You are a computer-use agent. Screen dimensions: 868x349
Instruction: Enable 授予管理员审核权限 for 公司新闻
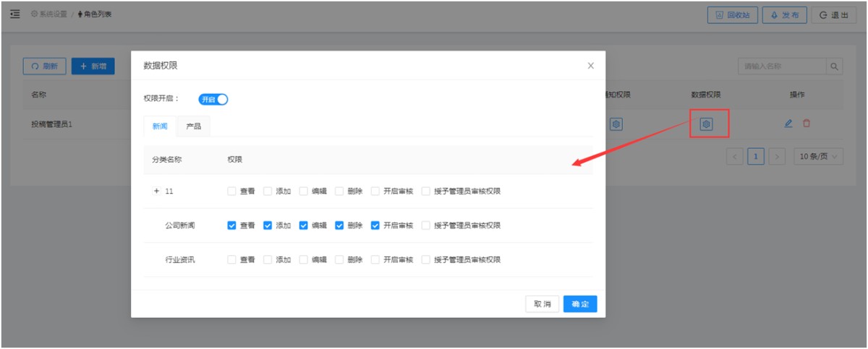tap(425, 225)
